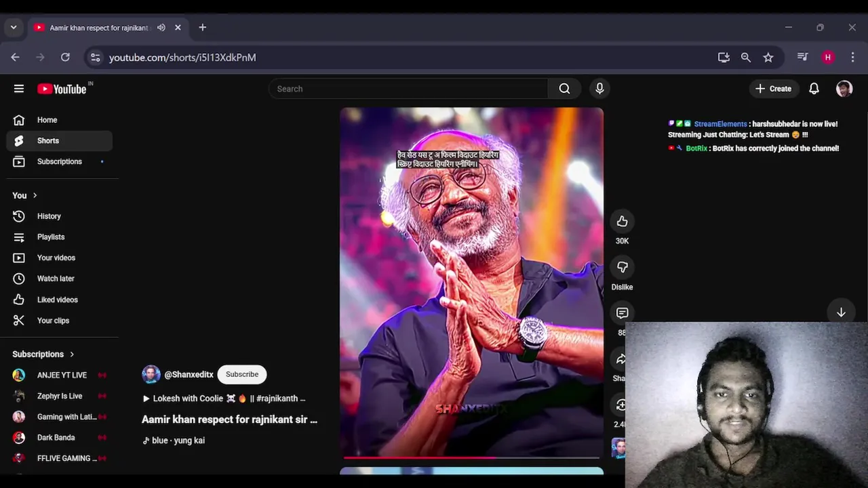
Task: Open FFLIVE GAMING channel
Action: point(60,458)
